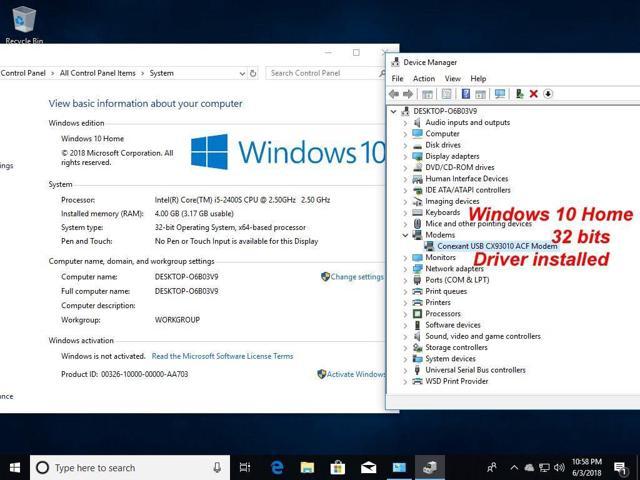
Task: Open the Mail app on taskbar
Action: click(x=368, y=467)
